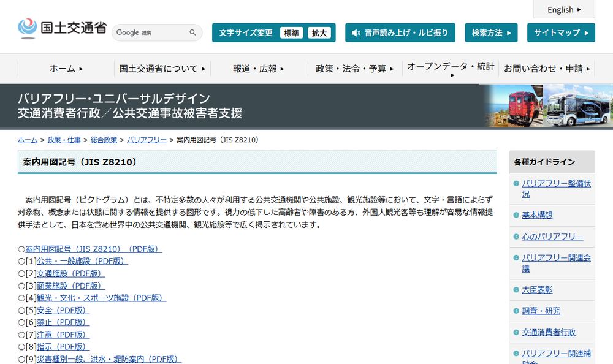
Task: Open the 検索方法 page
Action: coord(491,32)
